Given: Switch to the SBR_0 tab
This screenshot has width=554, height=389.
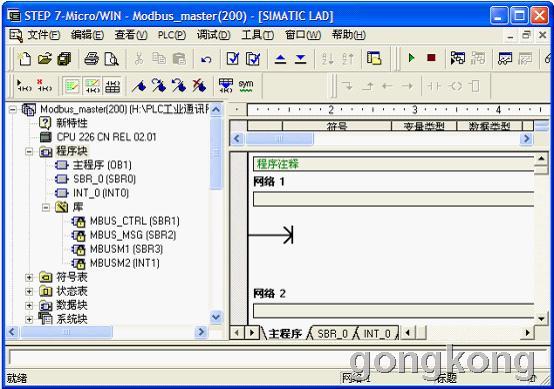Looking at the screenshot, I should pyautogui.click(x=332, y=334).
